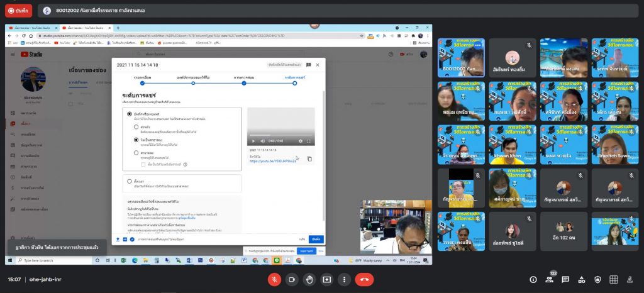The width and height of the screenshot is (644, 293).
Task: Open the YouTube Studio hamburger menu
Action: click(13, 54)
